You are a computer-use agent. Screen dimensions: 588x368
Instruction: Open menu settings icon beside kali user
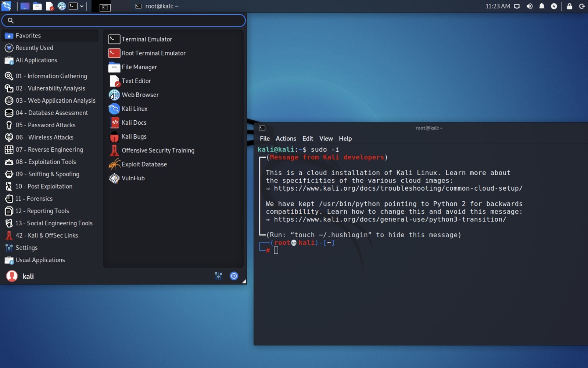click(219, 276)
